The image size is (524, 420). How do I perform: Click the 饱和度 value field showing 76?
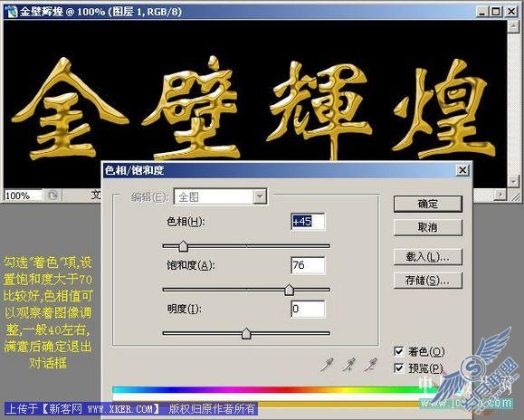(308, 265)
